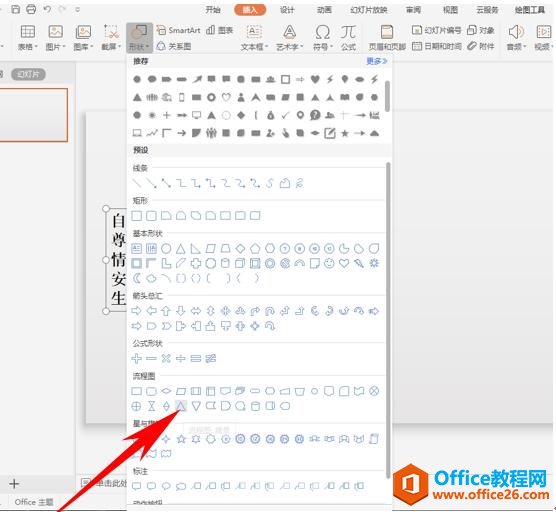Open the 绘图工具 (Drawing tools) tab
The image size is (556, 512).
[530, 10]
